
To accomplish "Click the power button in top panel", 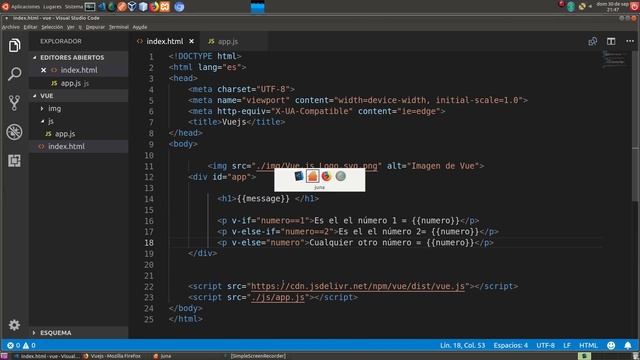I will click(x=635, y=5).
